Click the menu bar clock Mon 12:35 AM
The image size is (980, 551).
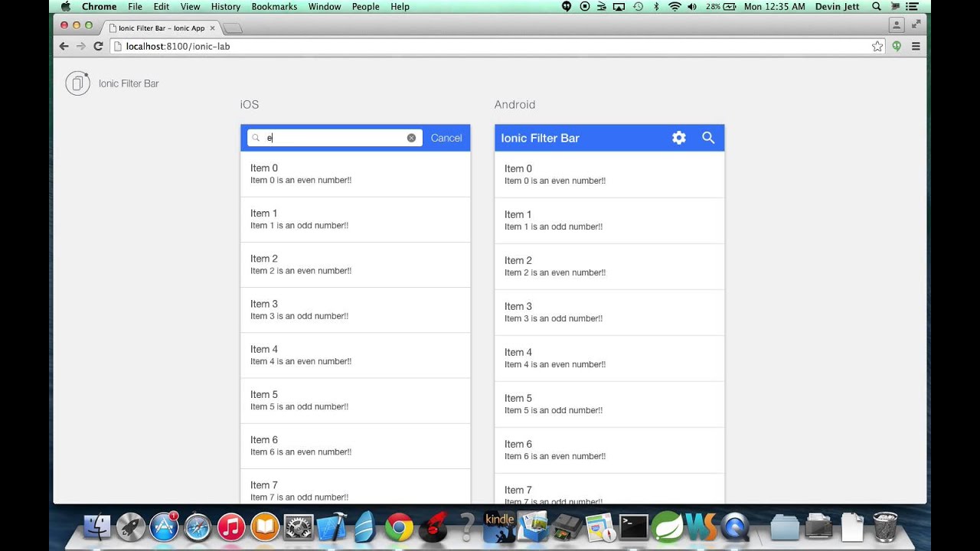point(775,6)
